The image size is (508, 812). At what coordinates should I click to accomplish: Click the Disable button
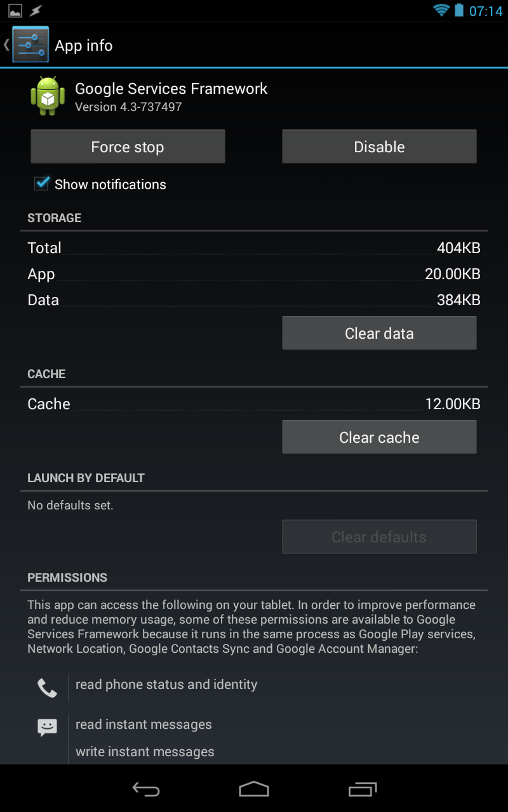[379, 147]
